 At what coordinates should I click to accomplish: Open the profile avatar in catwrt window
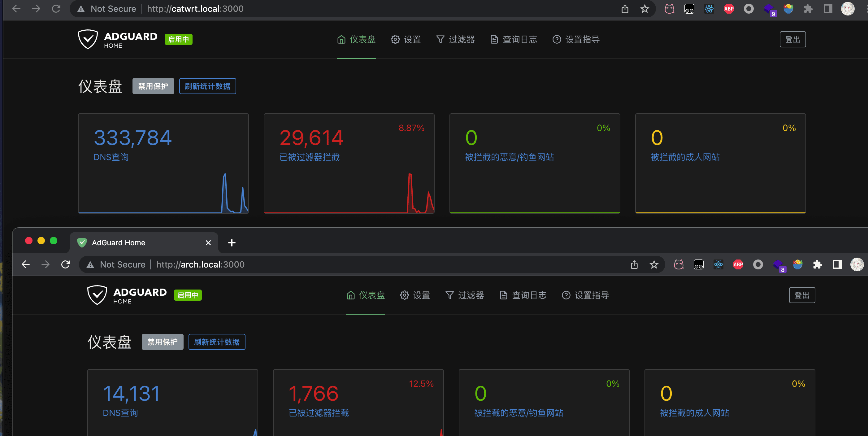(848, 9)
